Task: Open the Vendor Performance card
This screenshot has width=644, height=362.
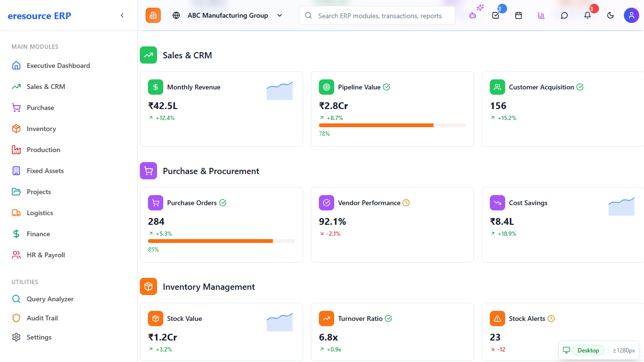Action: 392,225
